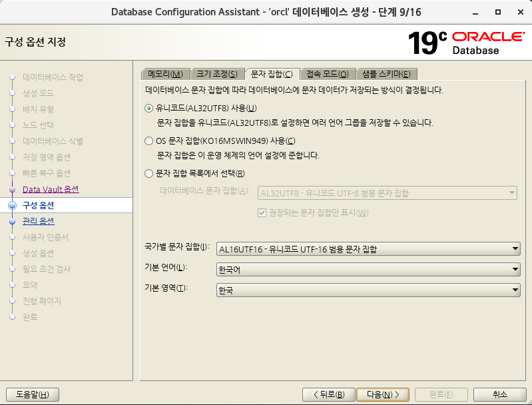The width and height of the screenshot is (532, 405).
Task: Open the Data Vault 옵션 step link
Action: (x=51, y=189)
